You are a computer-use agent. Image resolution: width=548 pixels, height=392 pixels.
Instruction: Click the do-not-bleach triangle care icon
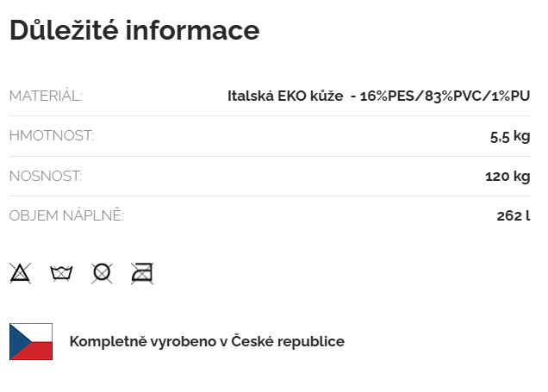(x=20, y=274)
